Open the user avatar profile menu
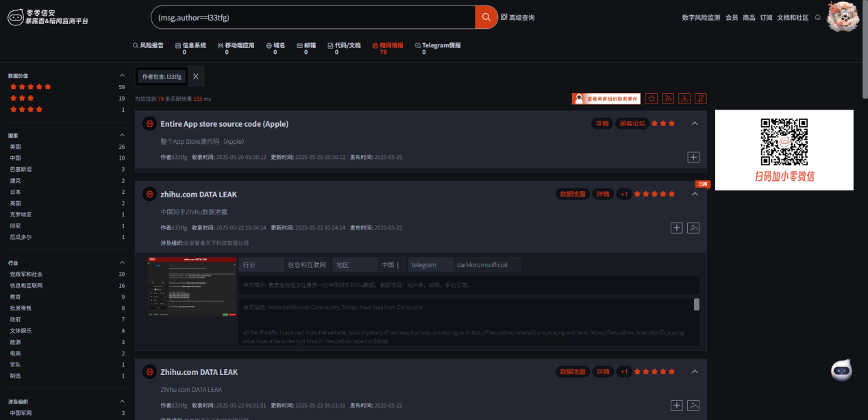868x420 pixels. click(843, 16)
